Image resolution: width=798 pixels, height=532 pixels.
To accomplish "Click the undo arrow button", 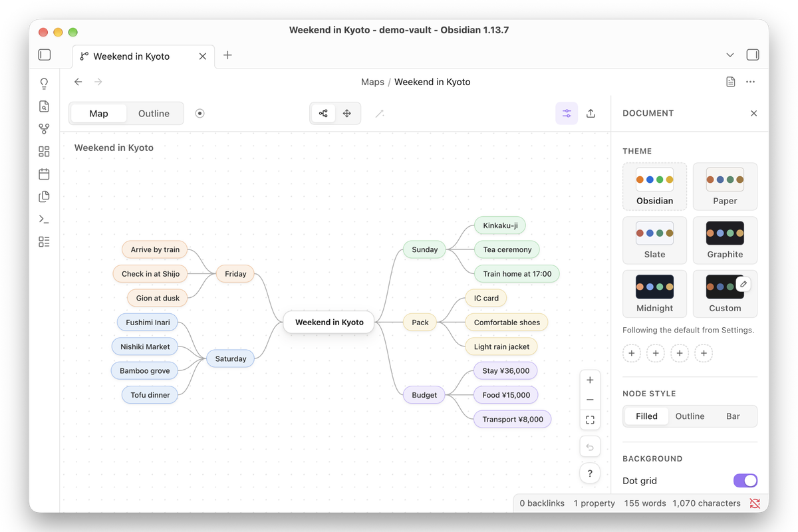I will tap(590, 447).
